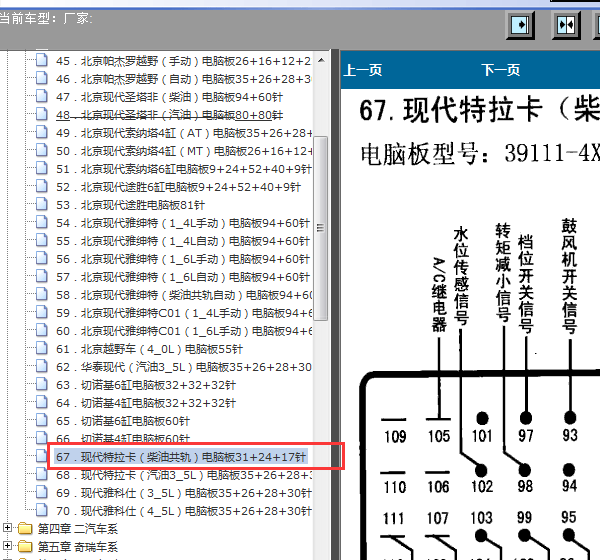Expand the 第四章 二汽车系 folder

coord(7,528)
